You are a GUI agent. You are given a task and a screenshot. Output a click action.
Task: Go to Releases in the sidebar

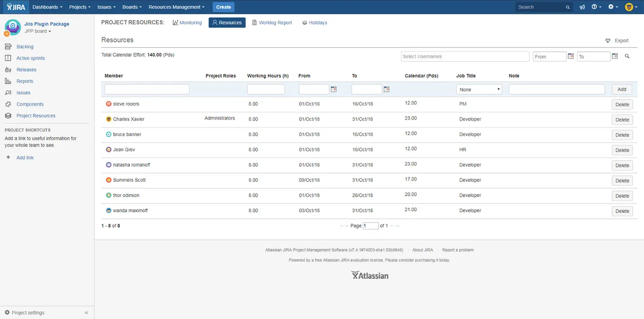pos(26,70)
